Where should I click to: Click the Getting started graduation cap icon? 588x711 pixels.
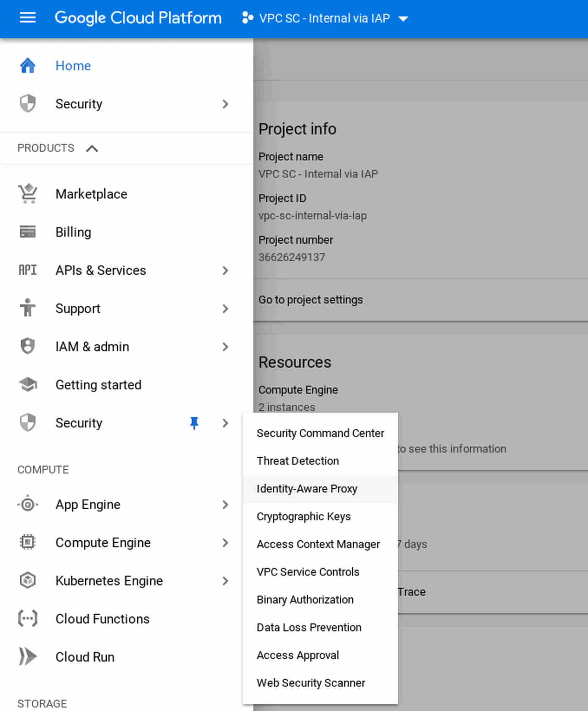pyautogui.click(x=28, y=384)
